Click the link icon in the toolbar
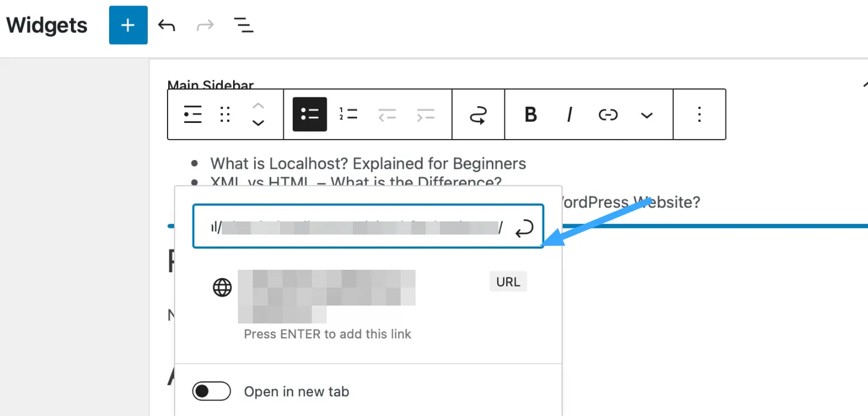 (608, 115)
